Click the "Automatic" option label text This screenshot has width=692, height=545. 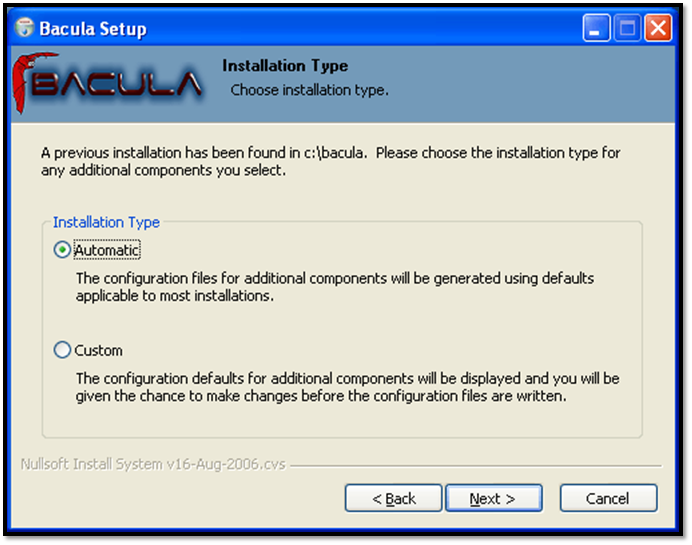coord(107,250)
